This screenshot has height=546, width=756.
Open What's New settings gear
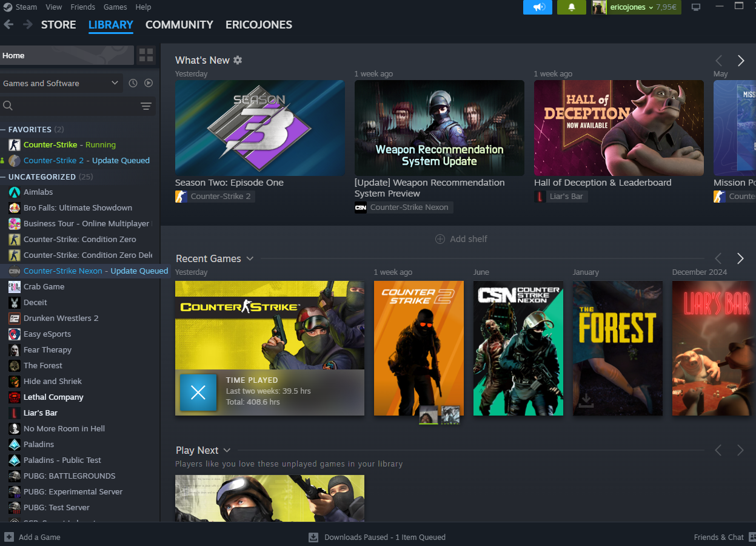tap(238, 60)
